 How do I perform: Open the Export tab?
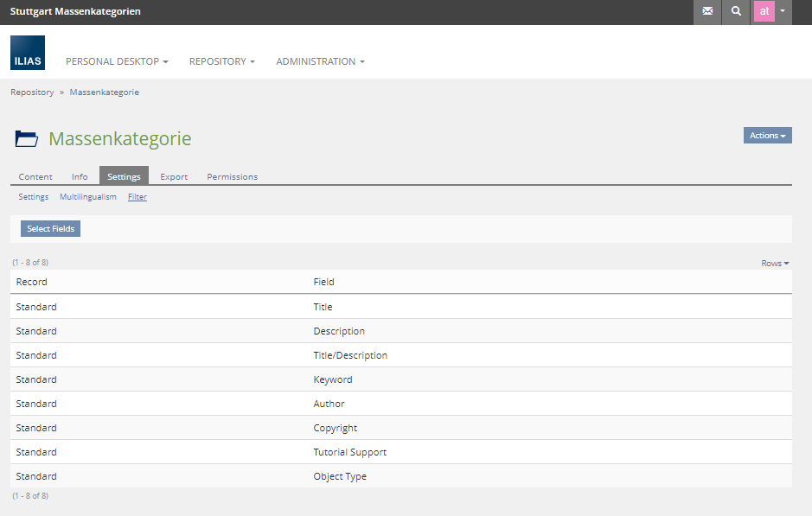(174, 176)
